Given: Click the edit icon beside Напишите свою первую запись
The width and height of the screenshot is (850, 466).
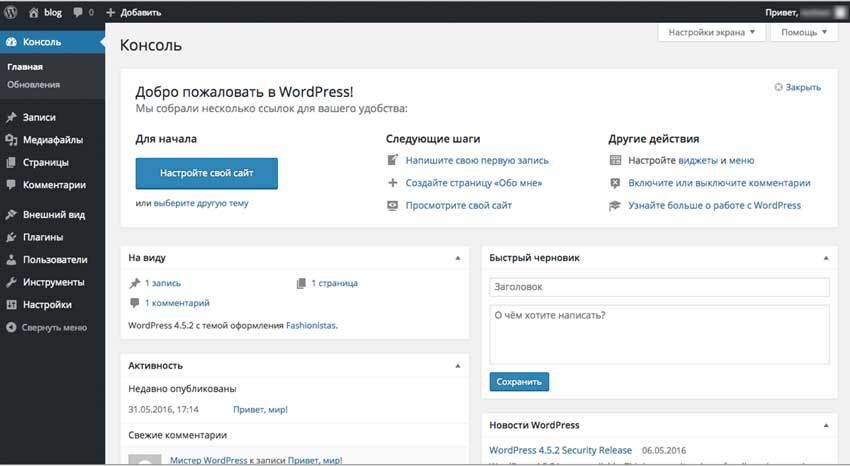Looking at the screenshot, I should point(392,160).
